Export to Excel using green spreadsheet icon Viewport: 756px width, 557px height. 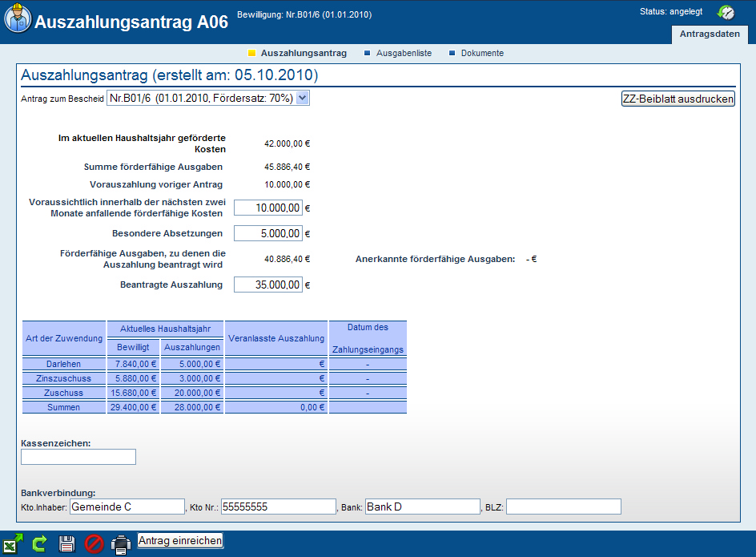coord(13,544)
